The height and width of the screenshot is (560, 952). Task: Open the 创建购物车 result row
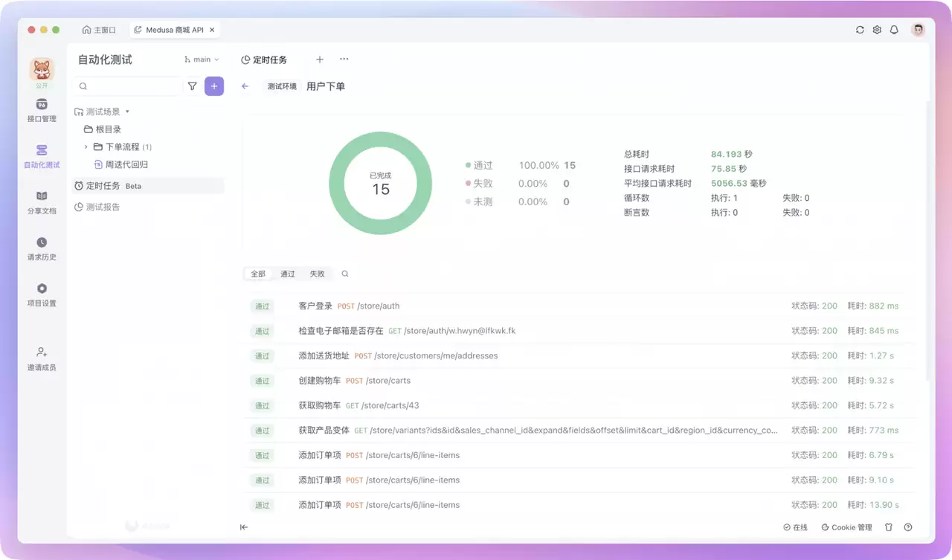tap(579, 381)
